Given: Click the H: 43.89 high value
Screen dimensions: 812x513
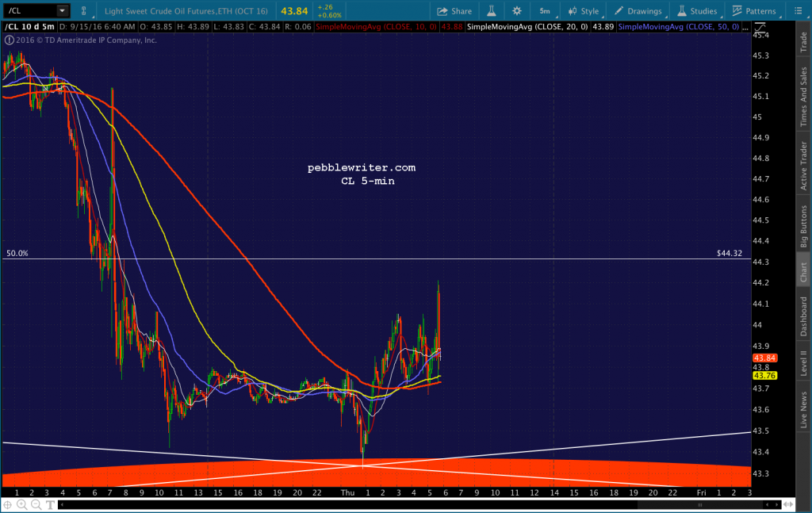Looking at the screenshot, I should [x=192, y=27].
